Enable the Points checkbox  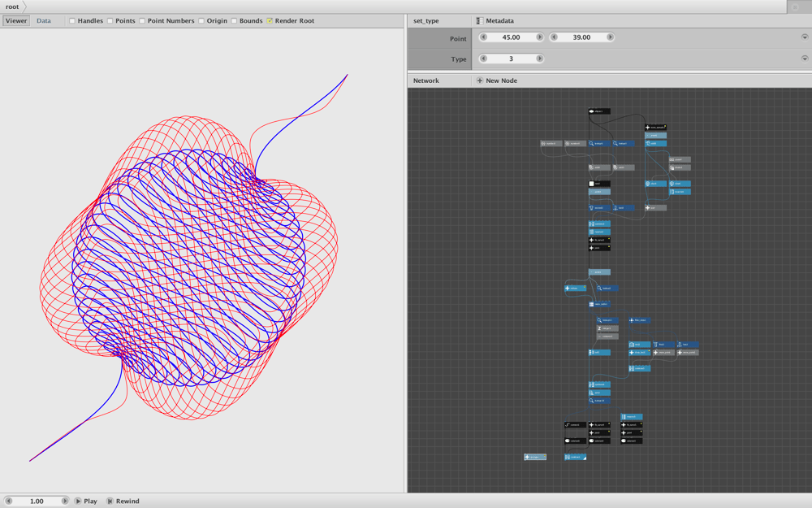click(x=110, y=21)
